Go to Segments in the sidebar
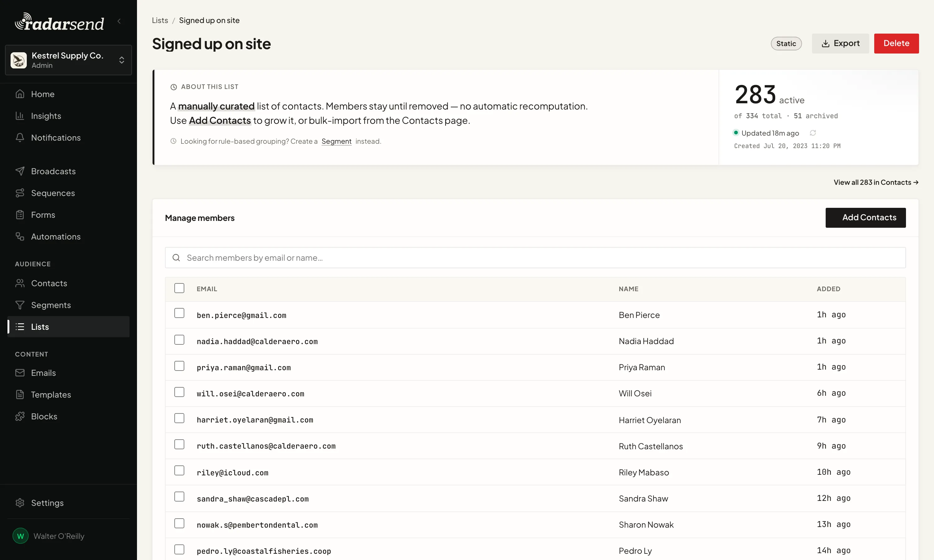The image size is (934, 560). [x=68, y=305]
